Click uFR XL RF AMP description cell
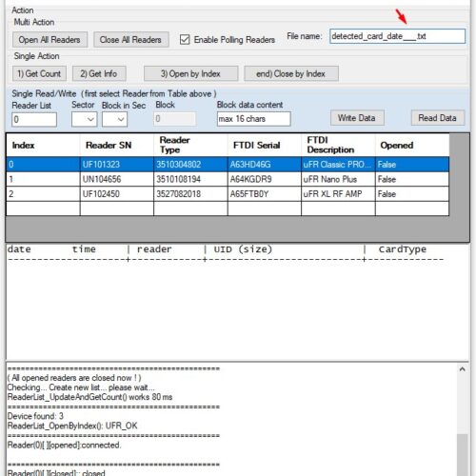Image resolution: width=476 pixels, height=476 pixels. tap(338, 194)
